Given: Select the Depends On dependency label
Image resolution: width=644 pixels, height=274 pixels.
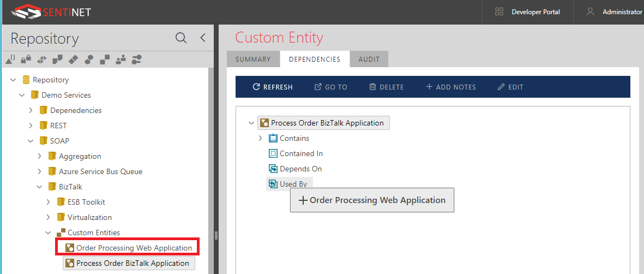Looking at the screenshot, I should click(x=300, y=169).
